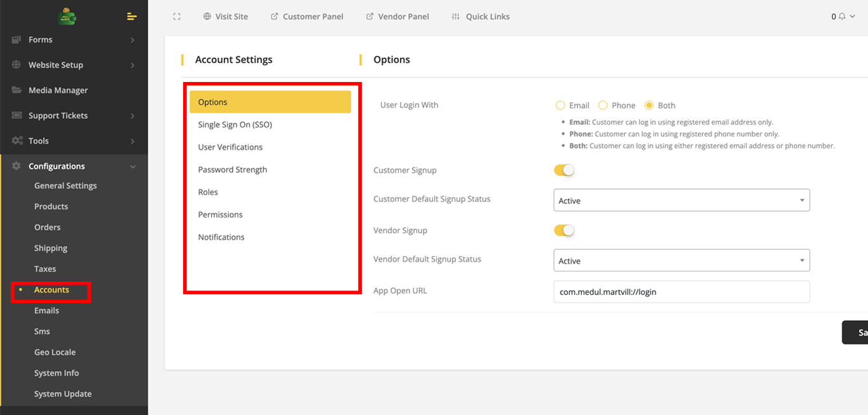Image resolution: width=868 pixels, height=415 pixels.
Task: Open Emails under Configurations
Action: coord(46,310)
